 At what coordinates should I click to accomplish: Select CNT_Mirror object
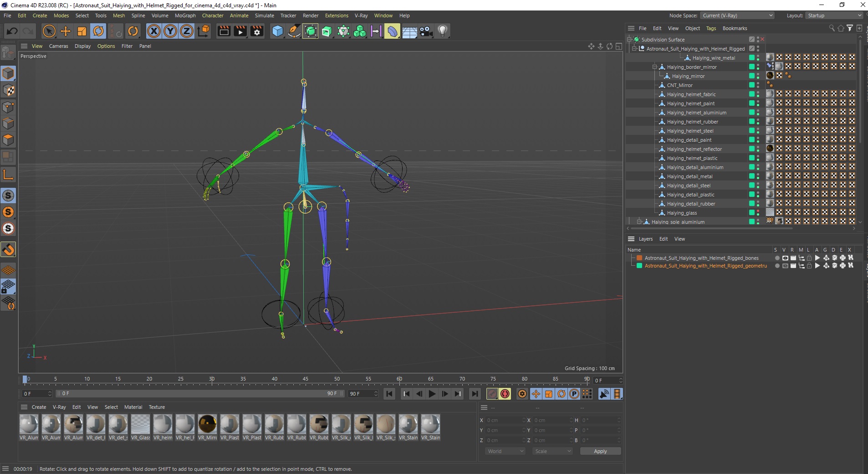(679, 85)
